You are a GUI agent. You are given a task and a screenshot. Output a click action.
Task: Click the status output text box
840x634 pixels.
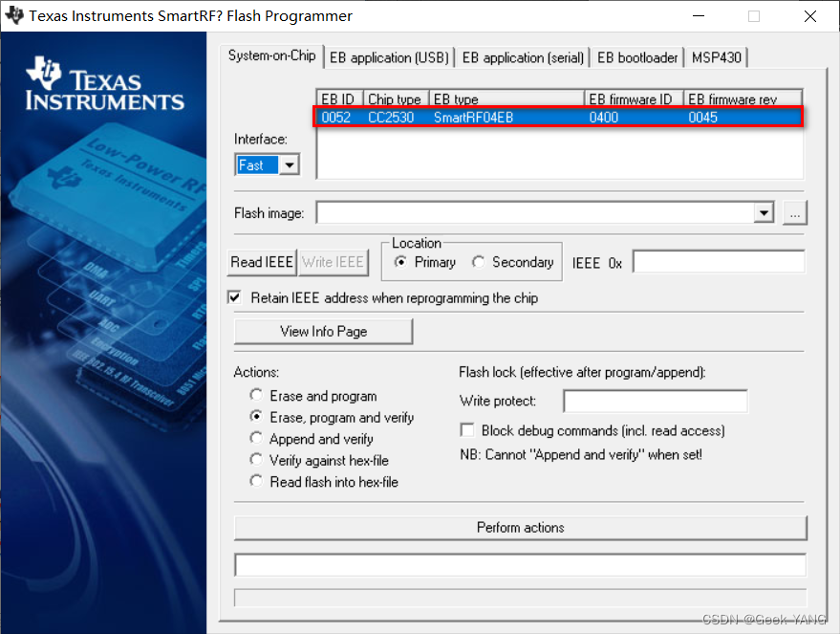point(520,565)
